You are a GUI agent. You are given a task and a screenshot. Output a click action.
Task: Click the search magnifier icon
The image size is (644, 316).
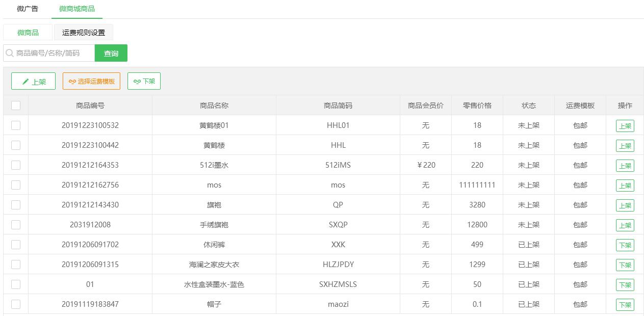coord(10,53)
